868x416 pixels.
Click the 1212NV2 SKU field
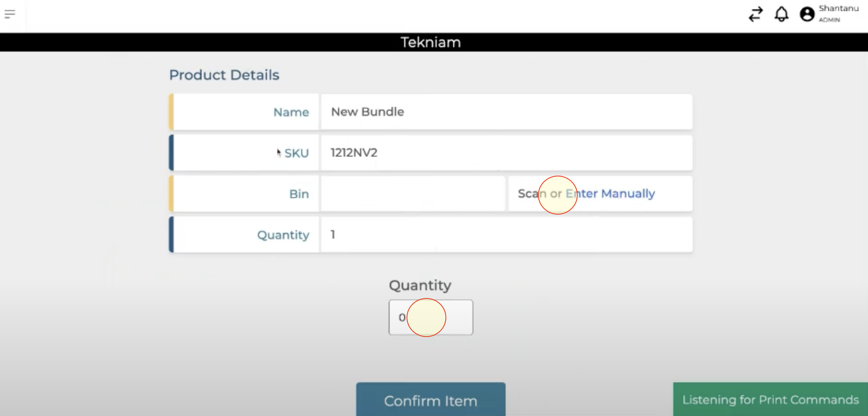[x=506, y=153]
